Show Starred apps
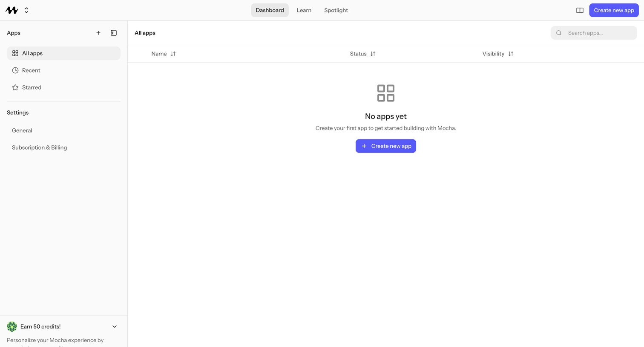This screenshot has width=644, height=347. pyautogui.click(x=63, y=87)
